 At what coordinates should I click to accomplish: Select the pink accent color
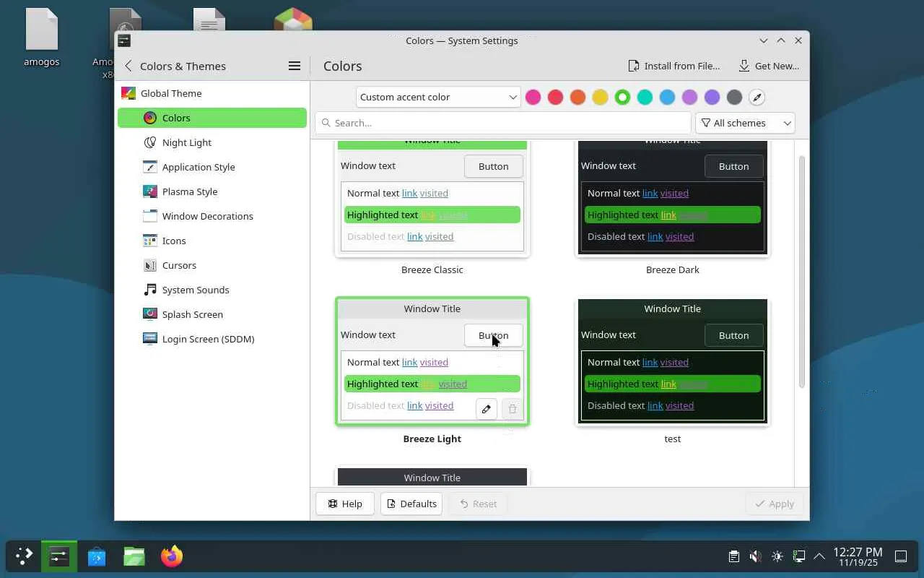click(533, 97)
